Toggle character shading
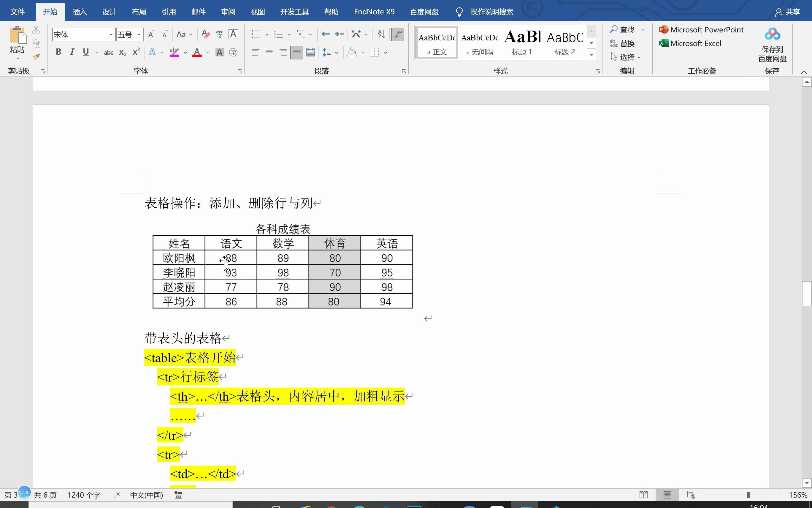The height and width of the screenshot is (508, 812). click(219, 52)
